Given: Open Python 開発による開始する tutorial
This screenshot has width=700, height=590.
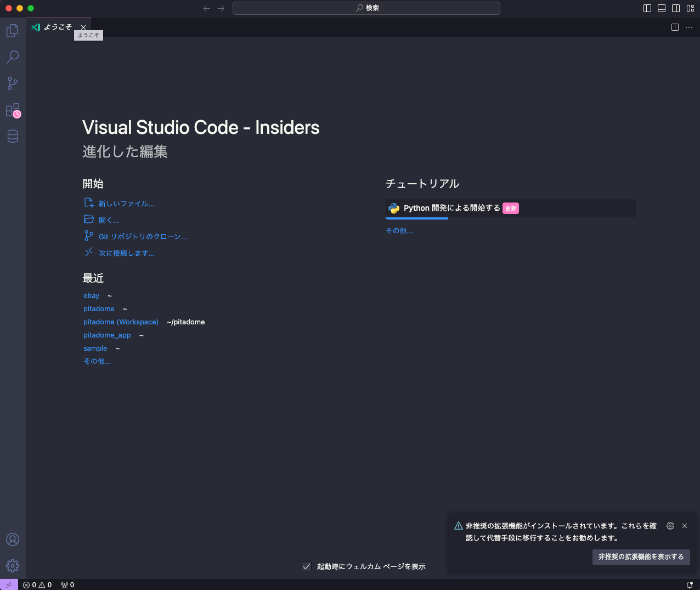Looking at the screenshot, I should point(511,208).
